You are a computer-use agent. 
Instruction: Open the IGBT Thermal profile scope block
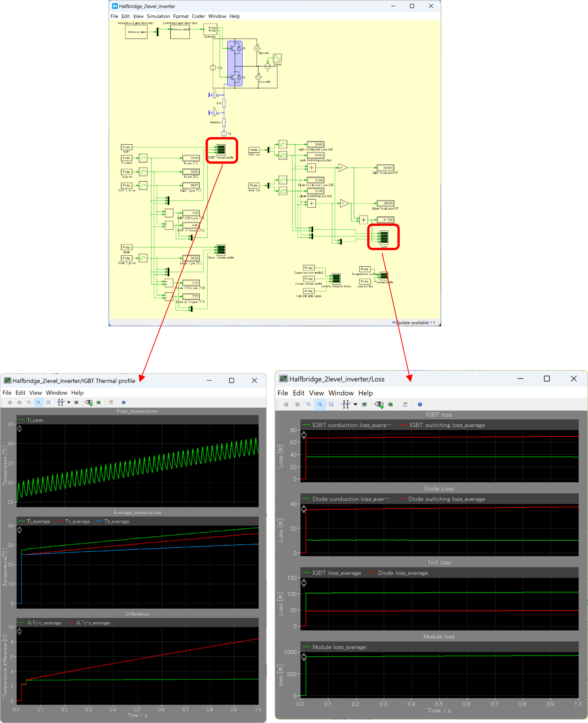[221, 150]
